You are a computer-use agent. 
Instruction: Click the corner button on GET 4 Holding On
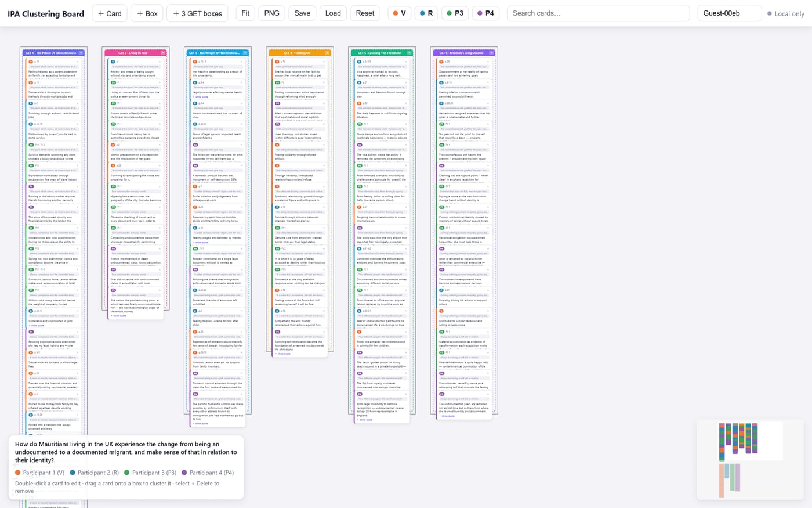(x=327, y=53)
